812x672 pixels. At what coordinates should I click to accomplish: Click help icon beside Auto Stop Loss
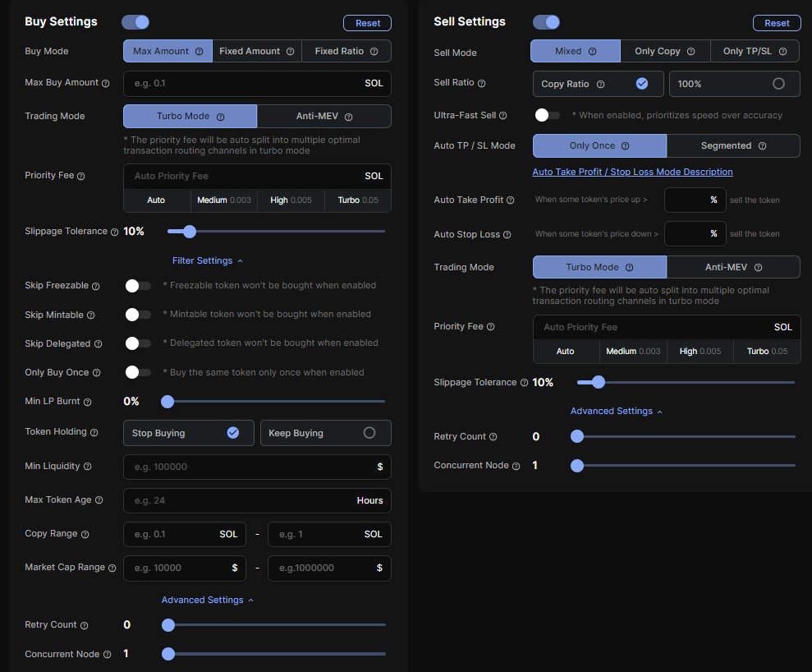[507, 235]
